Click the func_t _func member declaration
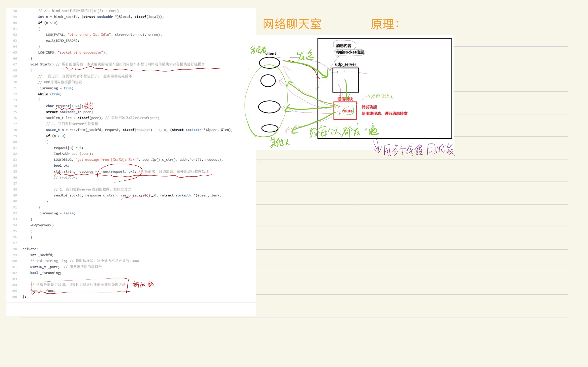The height and width of the screenshot is (367, 588). [43, 291]
